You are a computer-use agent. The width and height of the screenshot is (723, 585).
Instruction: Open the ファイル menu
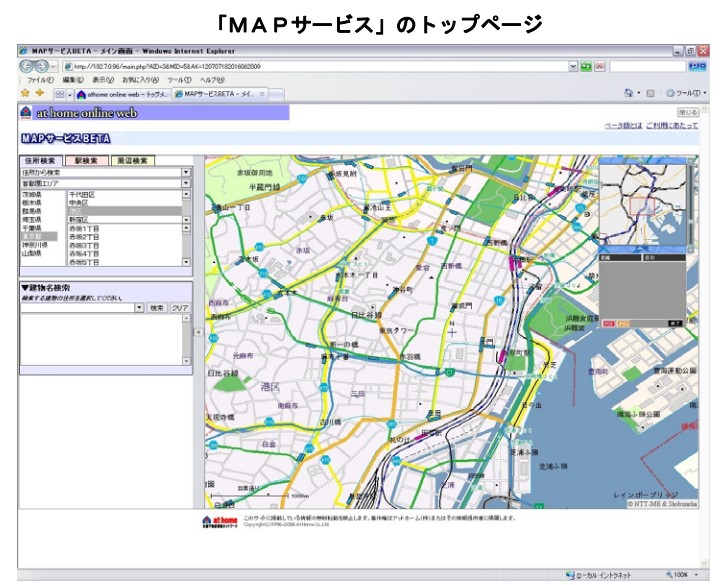click(41, 80)
